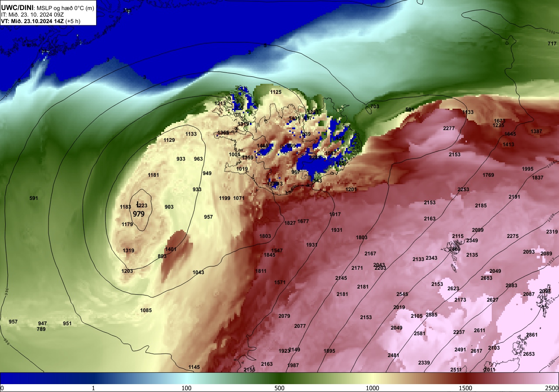The width and height of the screenshot is (559, 392).
Task: Click the 2623 height value
Action: click(453, 289)
